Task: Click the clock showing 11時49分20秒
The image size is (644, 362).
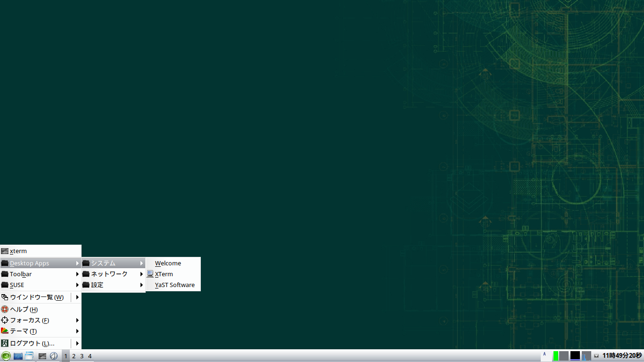Action: click(622, 356)
